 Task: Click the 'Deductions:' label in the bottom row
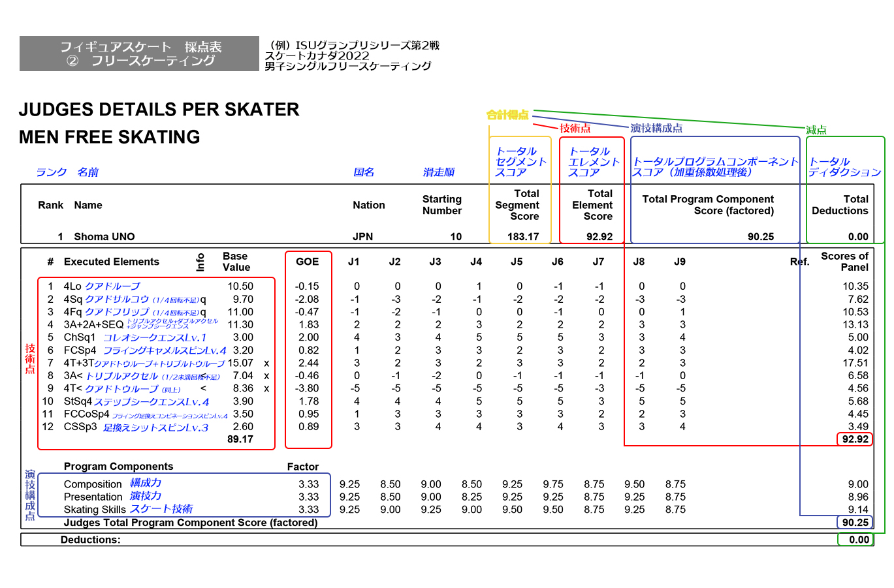91,540
